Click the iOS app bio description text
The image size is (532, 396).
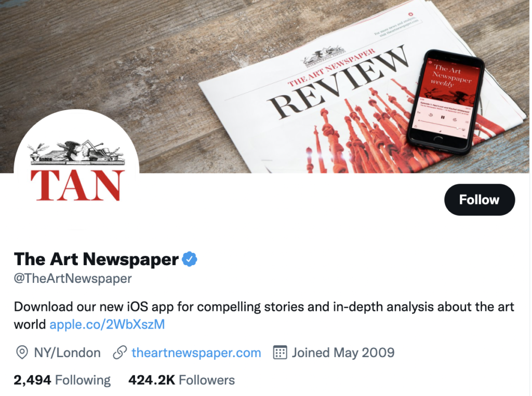tap(264, 316)
